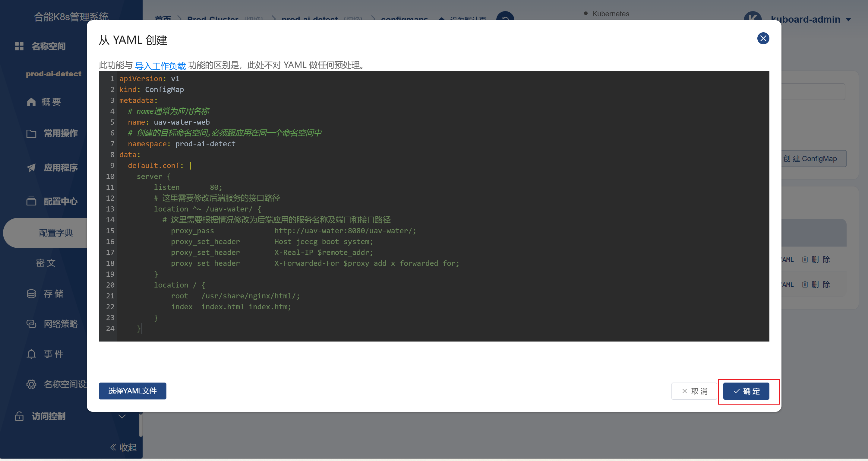Collapse the sidebar with 收起
Viewport: 868px width, 461px height.
[123, 447]
